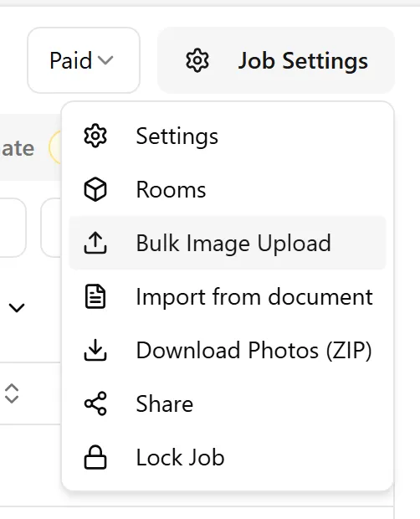
Task: Click the gear icon in Job Settings button
Action: [197, 60]
